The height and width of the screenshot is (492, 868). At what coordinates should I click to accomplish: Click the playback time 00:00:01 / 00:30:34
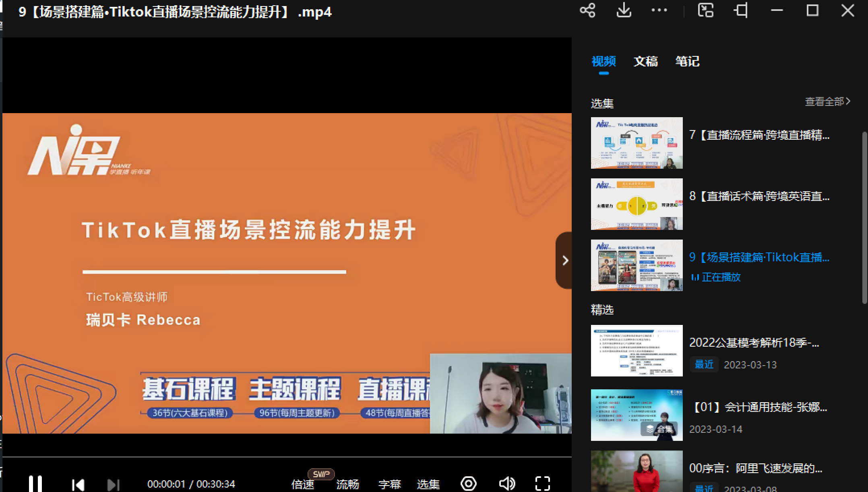(191, 484)
